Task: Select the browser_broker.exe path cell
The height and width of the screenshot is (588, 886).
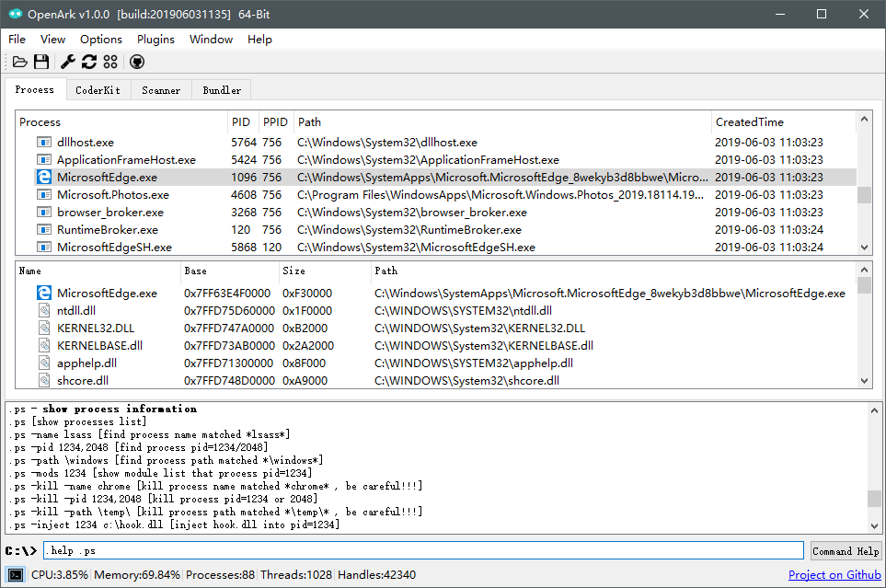Action: pos(412,212)
